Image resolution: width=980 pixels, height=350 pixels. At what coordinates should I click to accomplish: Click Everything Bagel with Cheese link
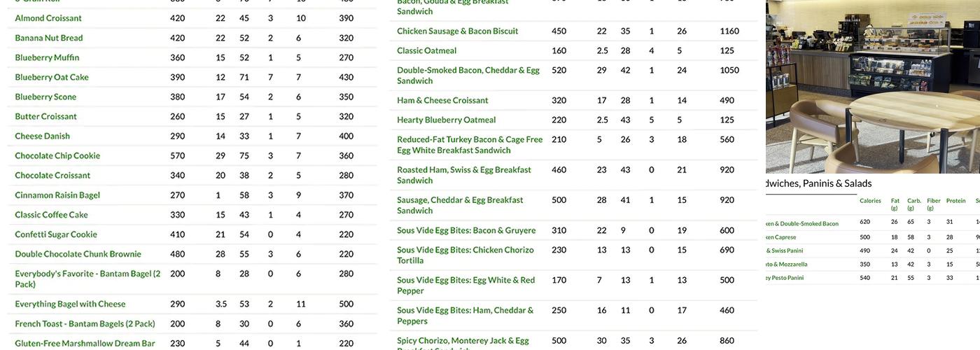pyautogui.click(x=71, y=304)
